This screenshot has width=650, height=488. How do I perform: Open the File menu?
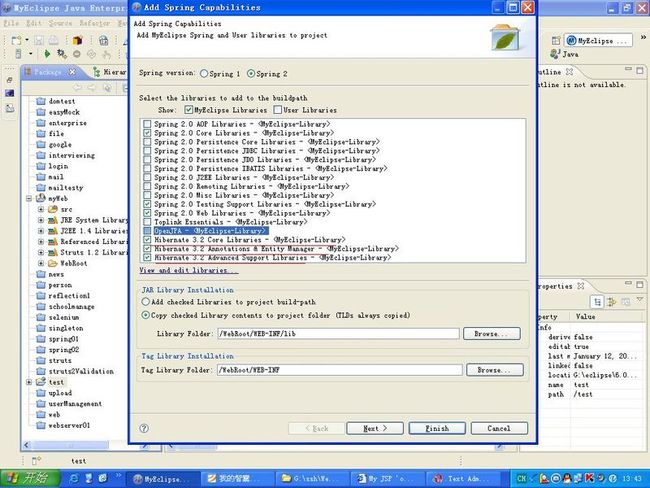tap(11, 23)
